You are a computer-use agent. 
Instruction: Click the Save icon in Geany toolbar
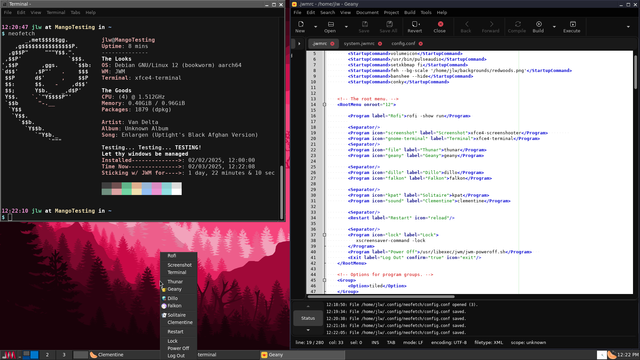[364, 24]
